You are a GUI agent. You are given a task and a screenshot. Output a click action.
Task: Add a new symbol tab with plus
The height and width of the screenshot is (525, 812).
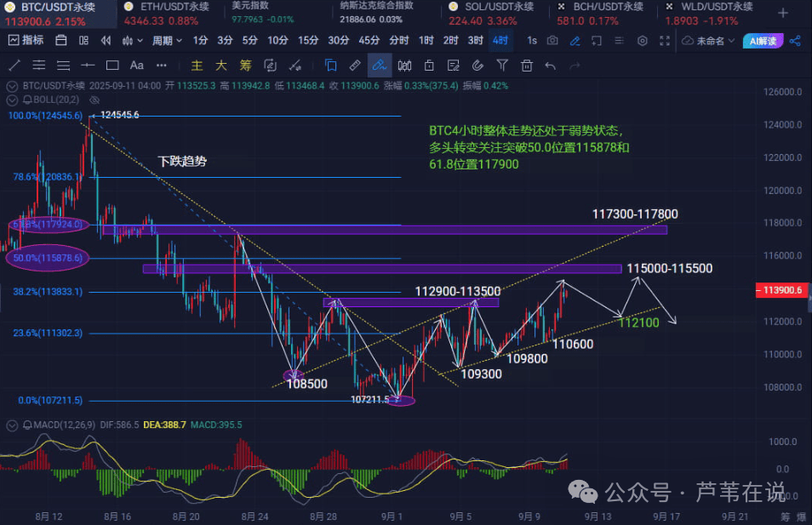(782, 12)
